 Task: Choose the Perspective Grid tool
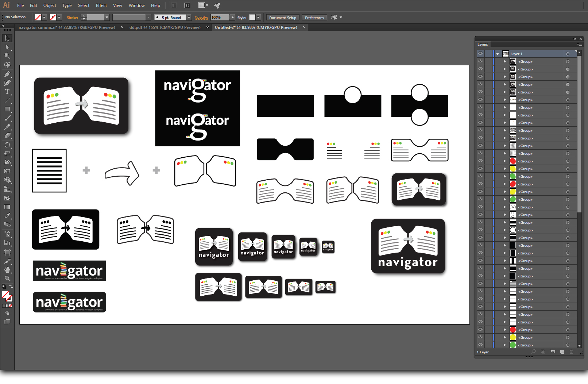pyautogui.click(x=7, y=189)
